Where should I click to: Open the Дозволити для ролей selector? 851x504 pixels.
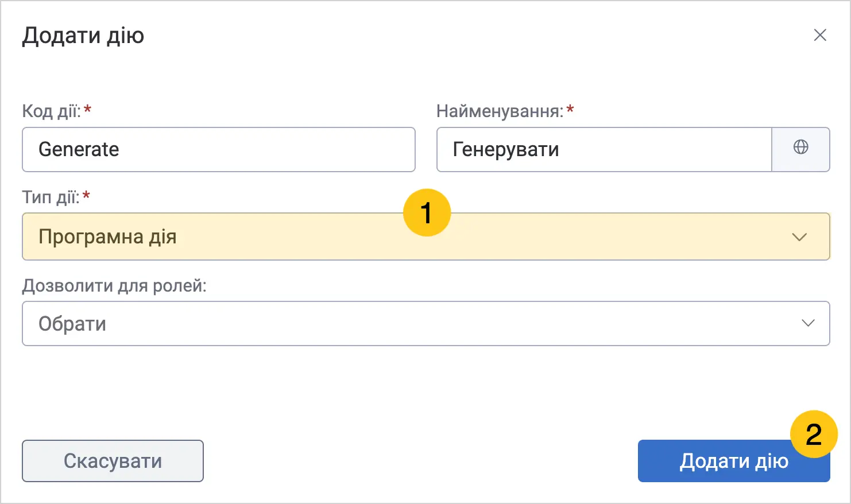click(x=426, y=323)
